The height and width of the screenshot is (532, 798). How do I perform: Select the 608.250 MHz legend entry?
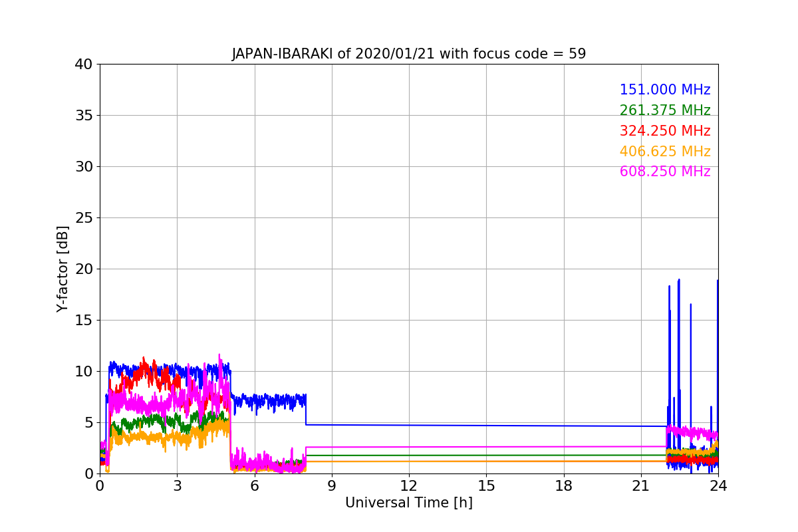665,172
